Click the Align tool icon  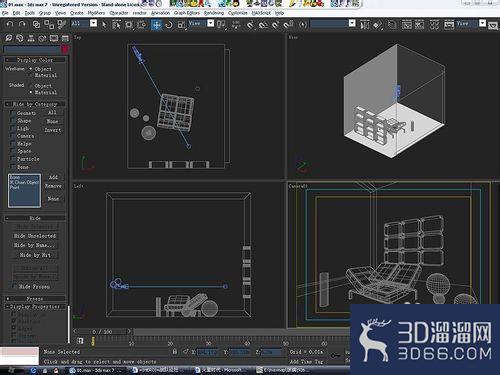tap(378, 24)
